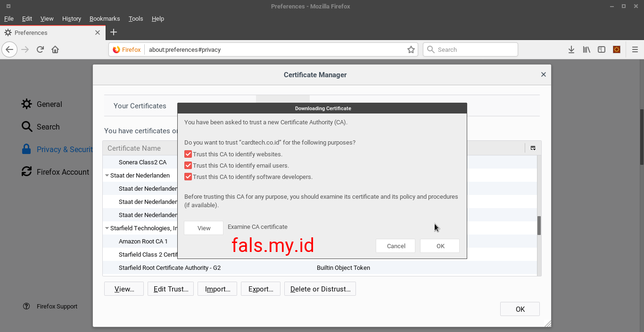Click the Export... button

(x=261, y=289)
